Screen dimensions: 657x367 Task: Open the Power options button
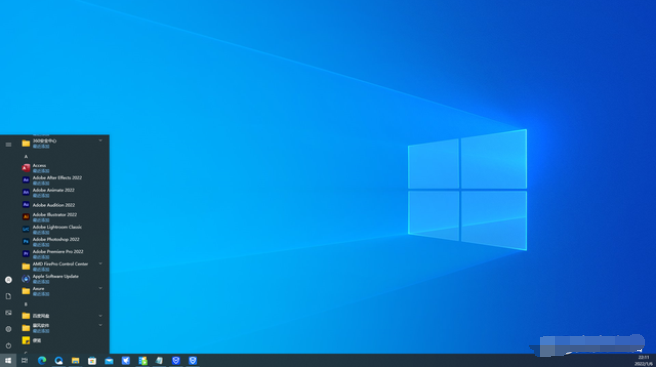coord(8,346)
